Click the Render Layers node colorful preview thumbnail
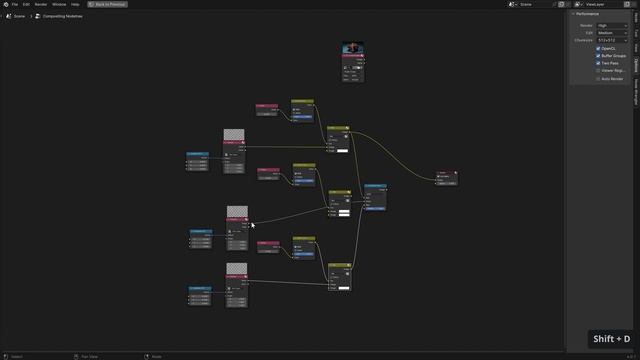640x360 pixels. (353, 47)
